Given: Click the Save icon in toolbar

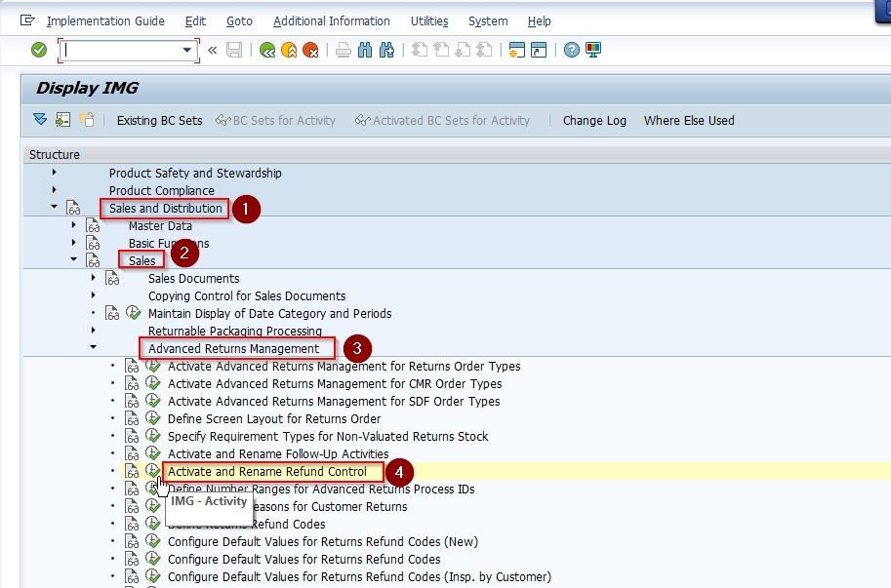Looking at the screenshot, I should [234, 50].
